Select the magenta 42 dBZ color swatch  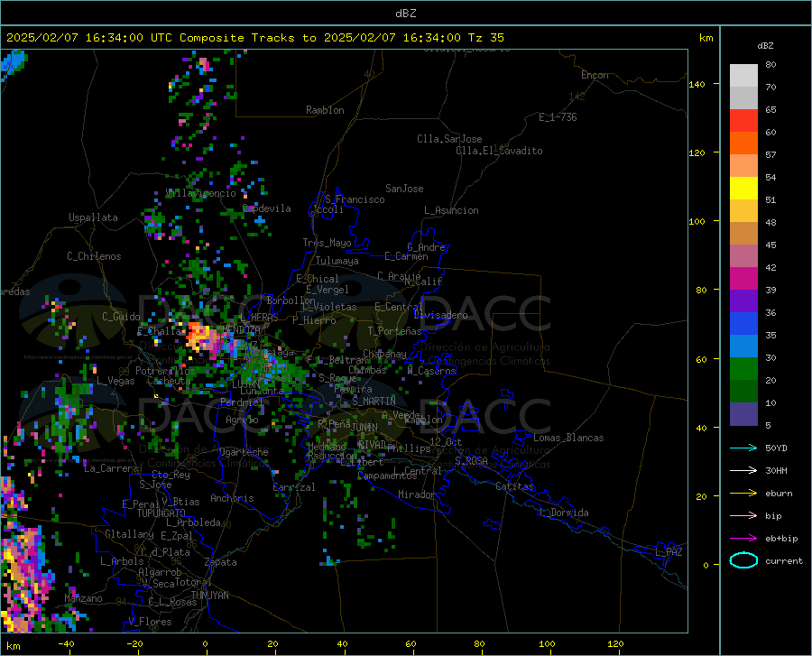click(743, 279)
